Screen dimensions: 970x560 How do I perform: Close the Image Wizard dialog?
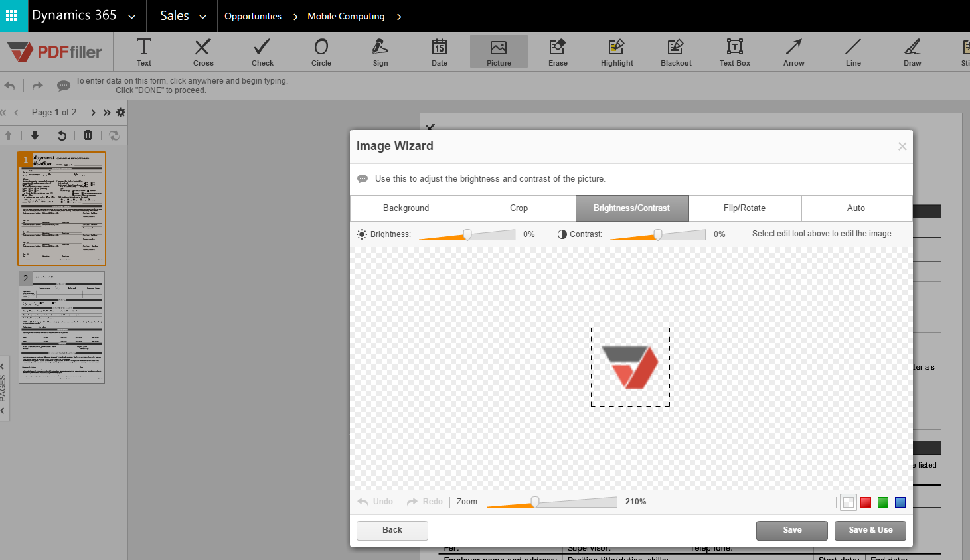pyautogui.click(x=902, y=146)
